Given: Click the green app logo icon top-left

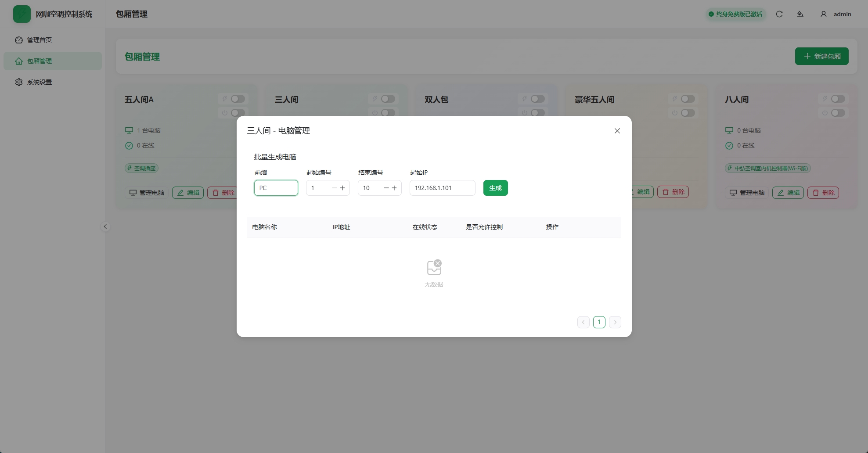Looking at the screenshot, I should click(22, 14).
